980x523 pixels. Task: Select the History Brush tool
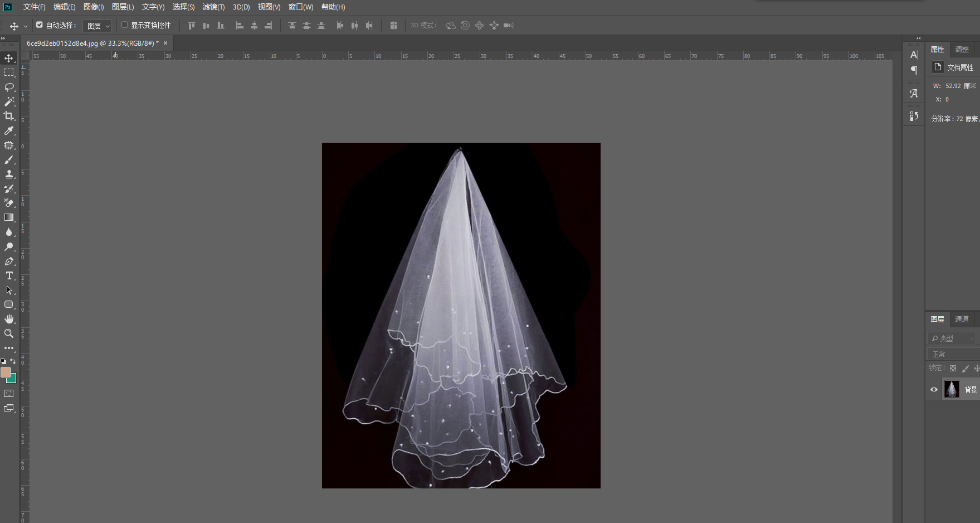(9, 188)
